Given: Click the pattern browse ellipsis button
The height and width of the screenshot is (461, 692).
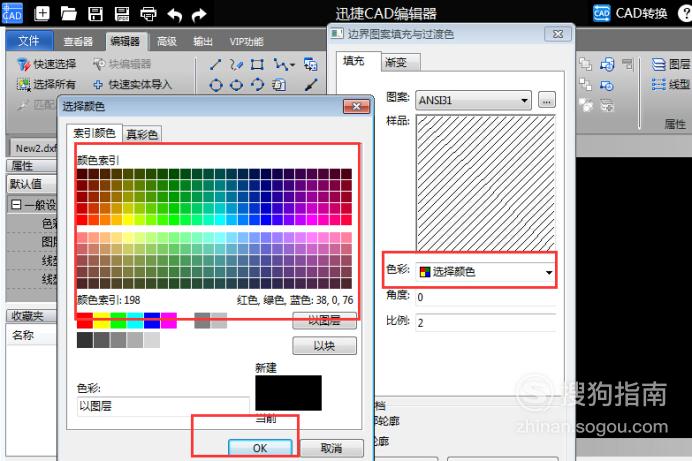Looking at the screenshot, I should (x=547, y=101).
